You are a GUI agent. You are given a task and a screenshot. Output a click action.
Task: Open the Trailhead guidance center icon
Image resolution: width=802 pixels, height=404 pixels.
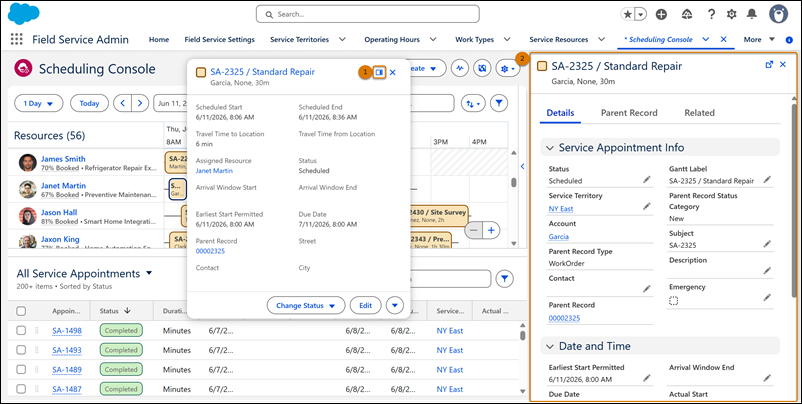687,14
